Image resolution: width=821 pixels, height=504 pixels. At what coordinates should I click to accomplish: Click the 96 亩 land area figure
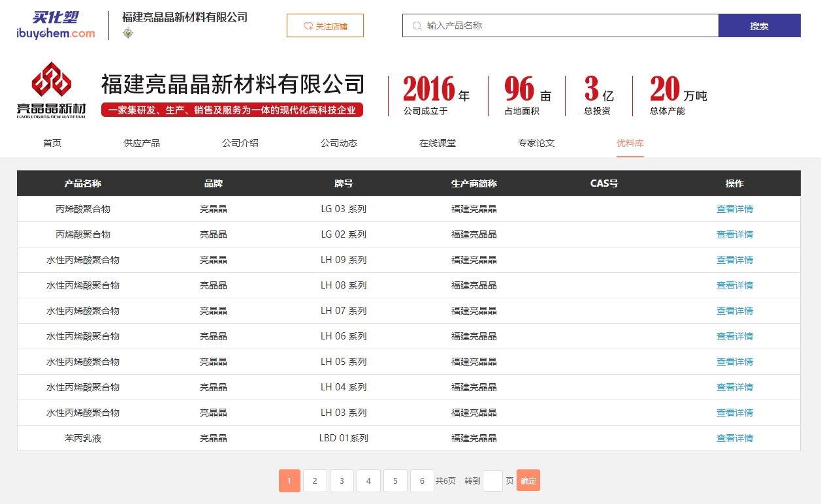coord(528,89)
